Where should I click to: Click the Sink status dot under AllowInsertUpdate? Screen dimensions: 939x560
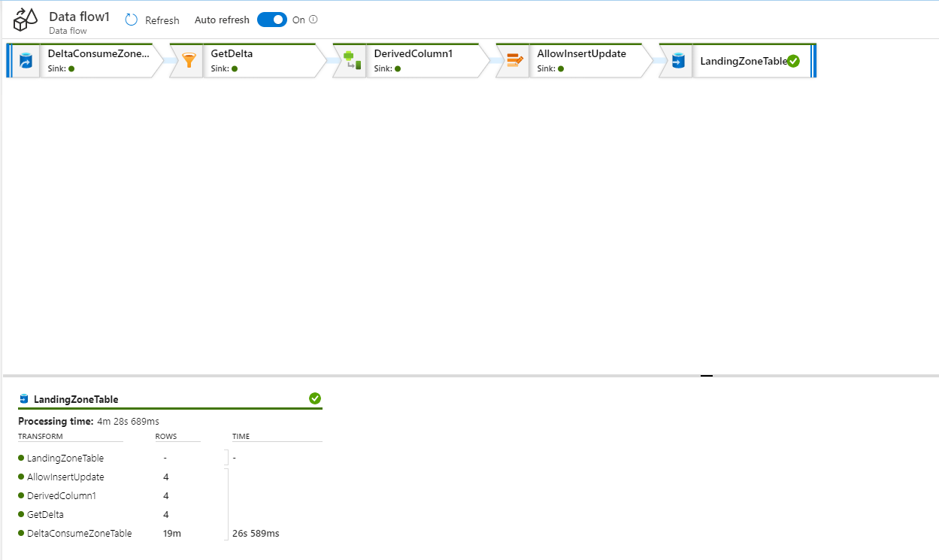tap(561, 68)
